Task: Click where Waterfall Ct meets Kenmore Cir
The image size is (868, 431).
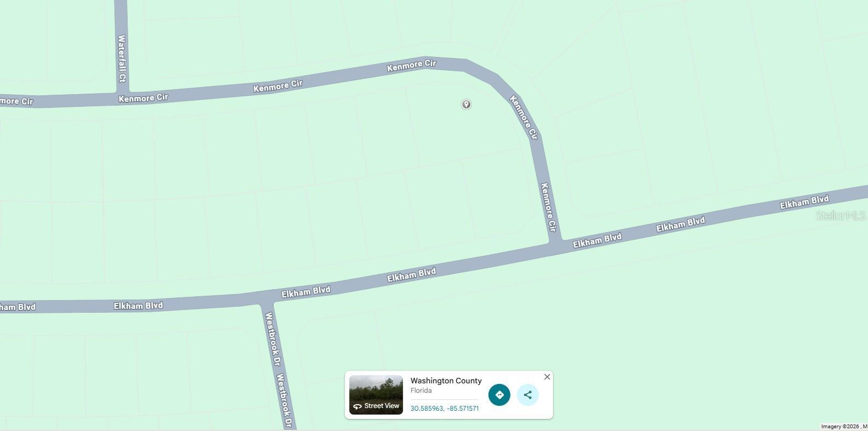Action: [123, 91]
